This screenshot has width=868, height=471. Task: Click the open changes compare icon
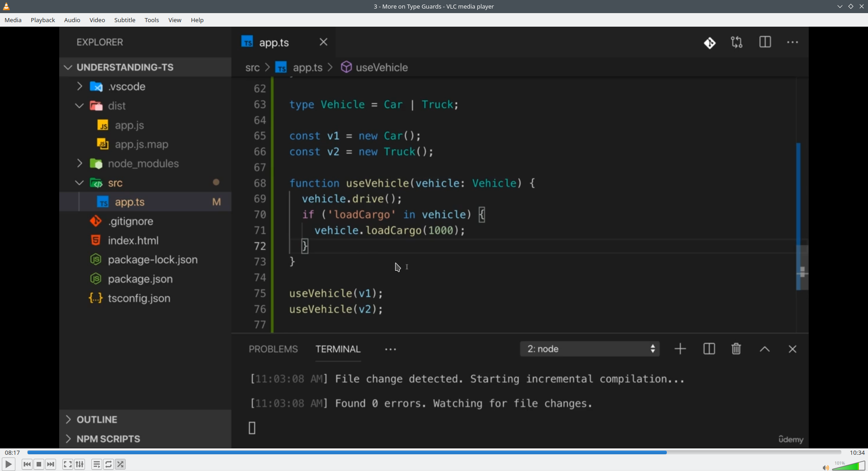pos(737,42)
